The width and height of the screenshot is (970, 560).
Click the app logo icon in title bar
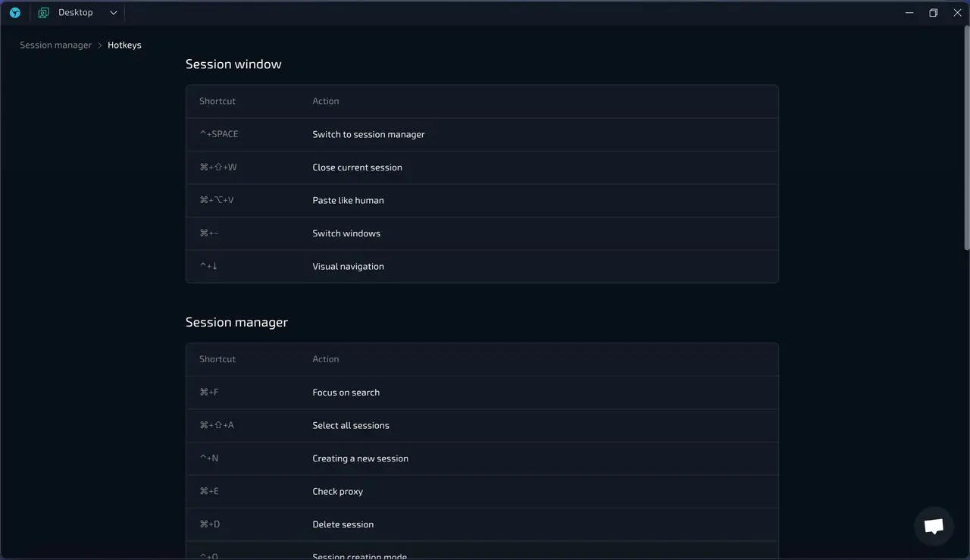15,13
